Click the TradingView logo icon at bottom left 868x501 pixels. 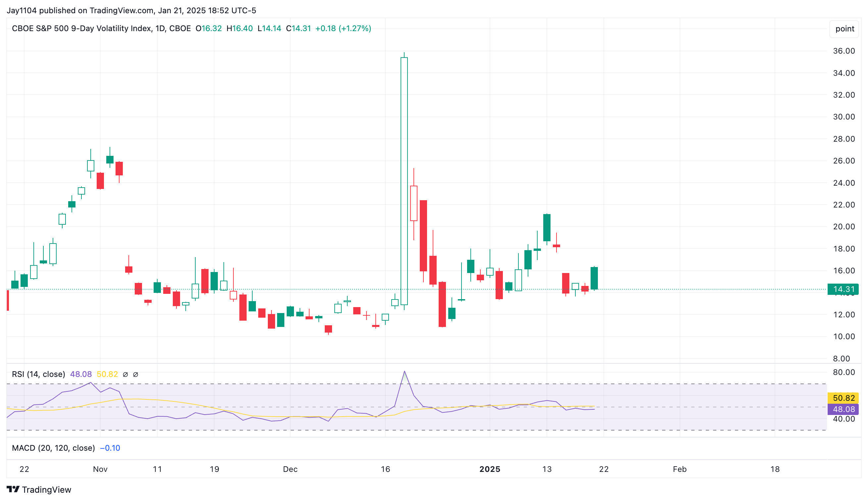(13, 489)
